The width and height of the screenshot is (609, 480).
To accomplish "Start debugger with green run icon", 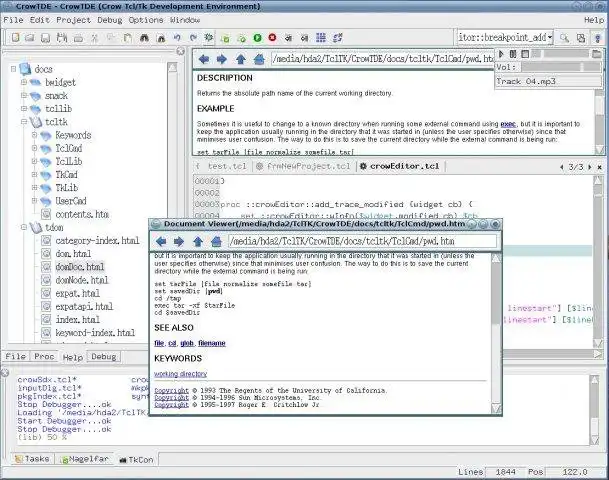I will [x=257, y=37].
